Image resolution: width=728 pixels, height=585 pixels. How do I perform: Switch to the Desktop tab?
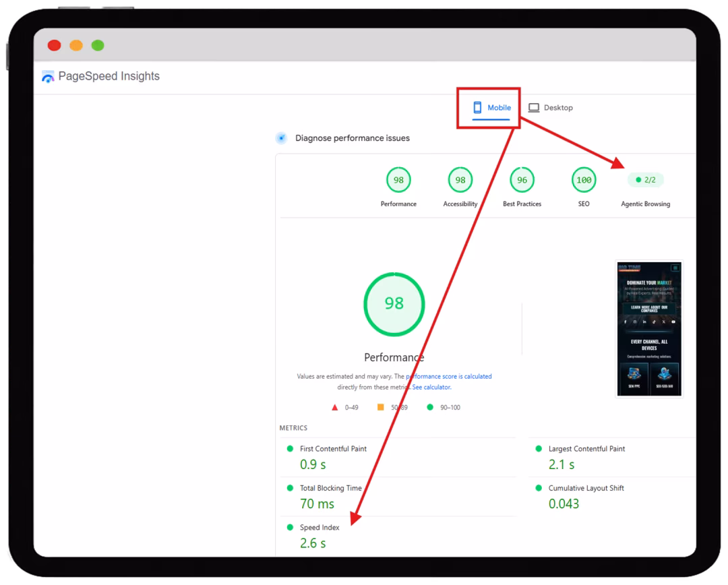[x=551, y=108]
